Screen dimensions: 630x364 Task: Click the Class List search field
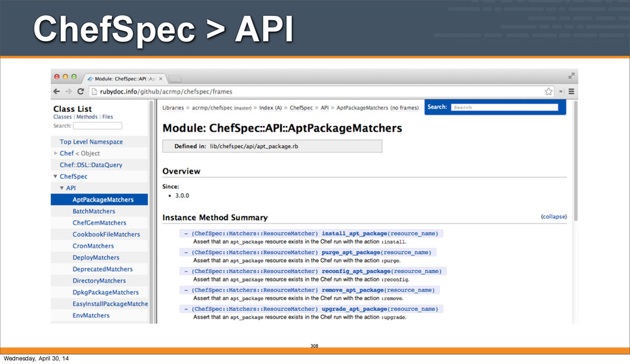tap(98, 126)
